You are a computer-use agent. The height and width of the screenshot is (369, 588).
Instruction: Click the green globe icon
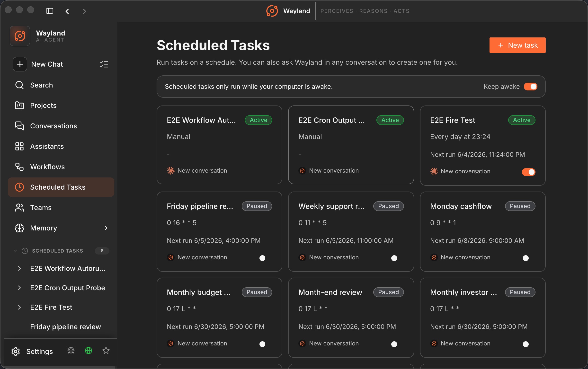[x=88, y=351]
